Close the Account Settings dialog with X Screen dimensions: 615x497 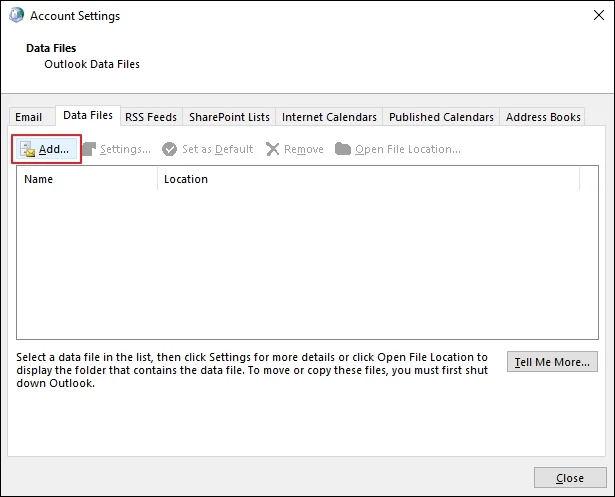click(599, 15)
